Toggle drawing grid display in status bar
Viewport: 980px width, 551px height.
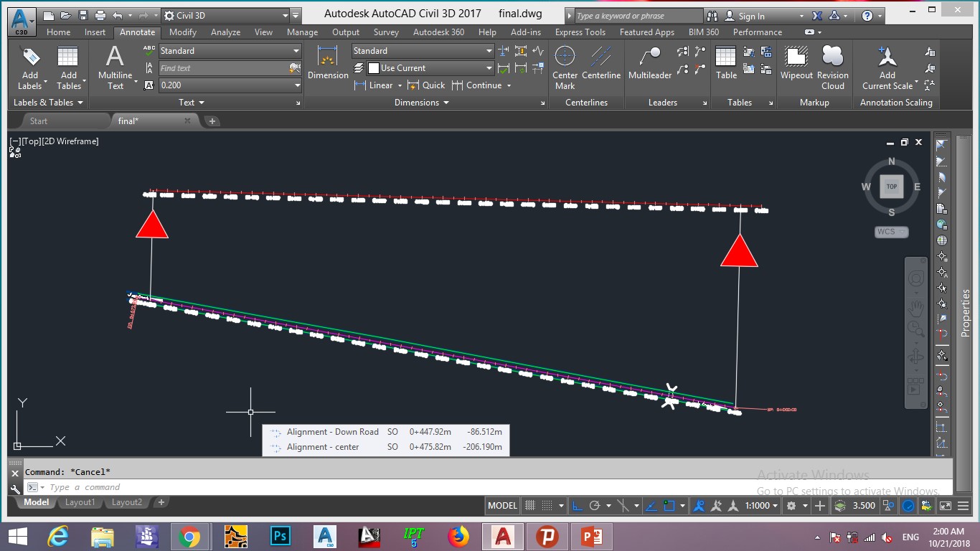click(x=530, y=506)
